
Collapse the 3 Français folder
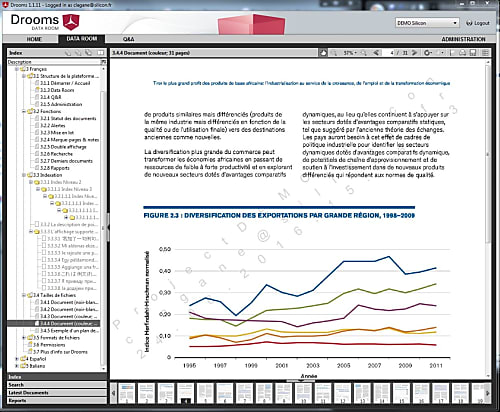17,69
